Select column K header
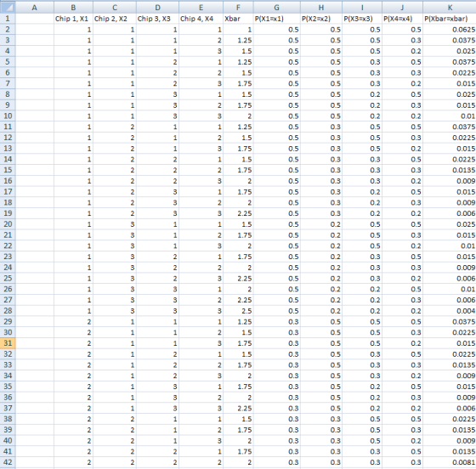This screenshot has width=476, height=469. [x=450, y=8]
